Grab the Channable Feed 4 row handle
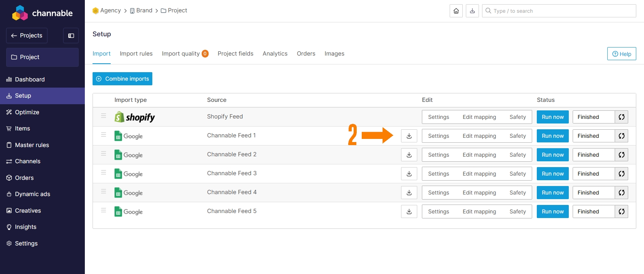Image resolution: width=644 pixels, height=274 pixels. click(103, 191)
